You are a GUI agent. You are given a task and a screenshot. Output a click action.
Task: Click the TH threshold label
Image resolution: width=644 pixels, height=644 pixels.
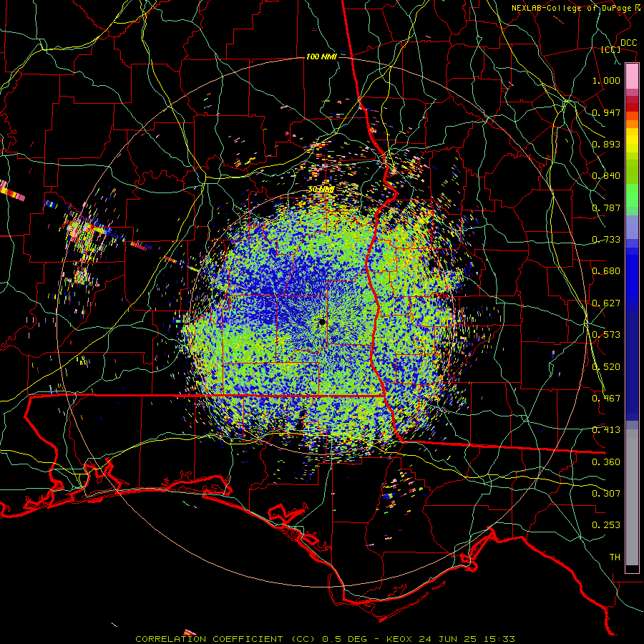[x=615, y=557]
